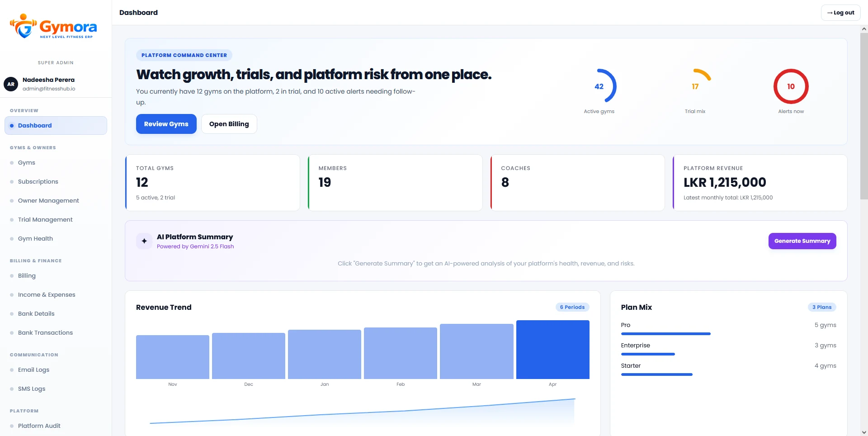Image resolution: width=868 pixels, height=436 pixels.
Task: View Bank Transactions
Action: pyautogui.click(x=56, y=332)
